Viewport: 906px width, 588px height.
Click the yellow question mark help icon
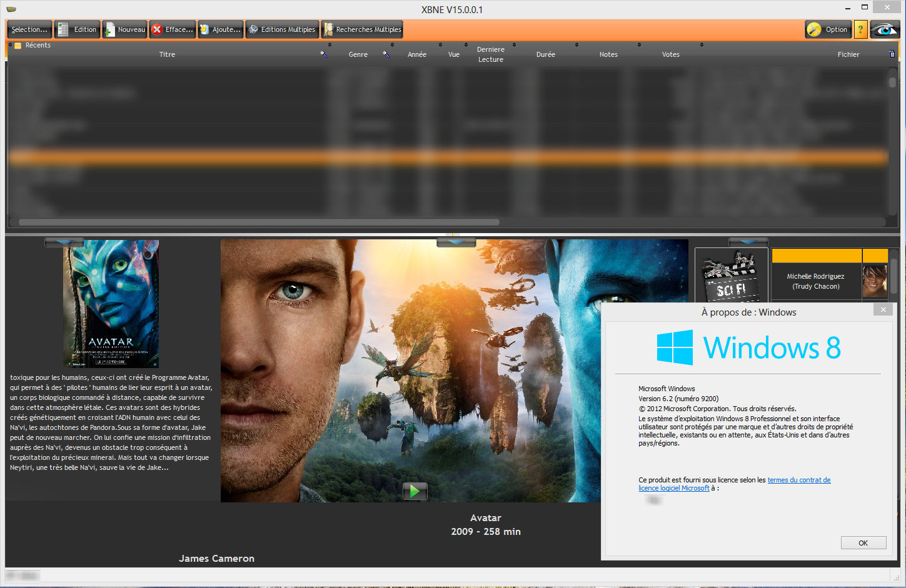coord(860,29)
